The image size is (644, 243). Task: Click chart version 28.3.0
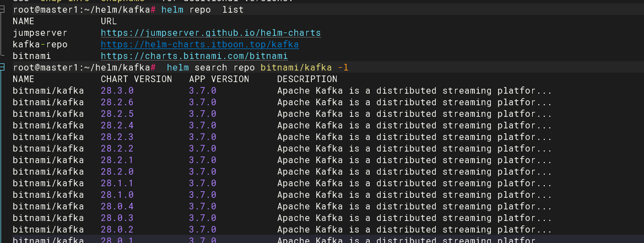[x=117, y=91]
